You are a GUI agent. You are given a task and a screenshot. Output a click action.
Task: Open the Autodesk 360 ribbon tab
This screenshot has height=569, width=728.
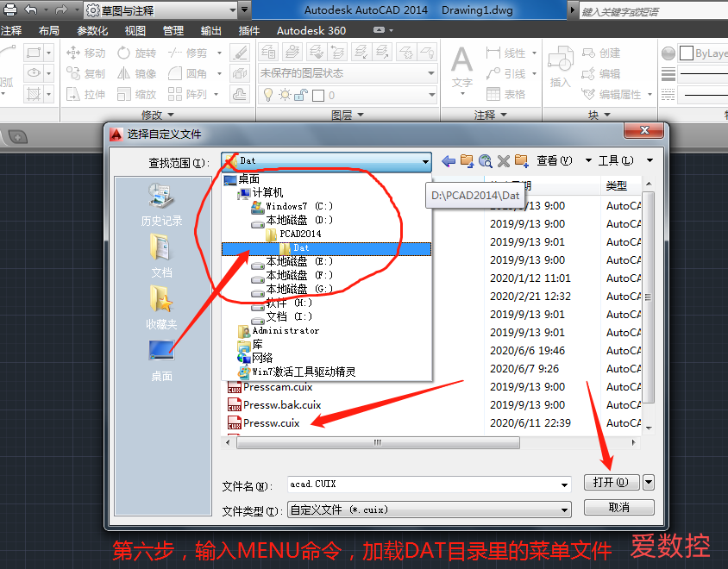[311, 31]
